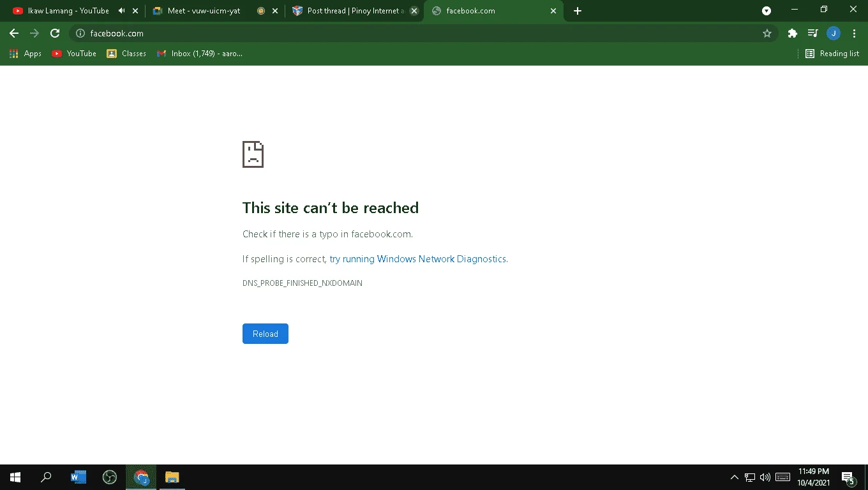Viewport: 868px width, 490px height.
Task: Click the Meet tab recording indicator
Action: (261, 11)
